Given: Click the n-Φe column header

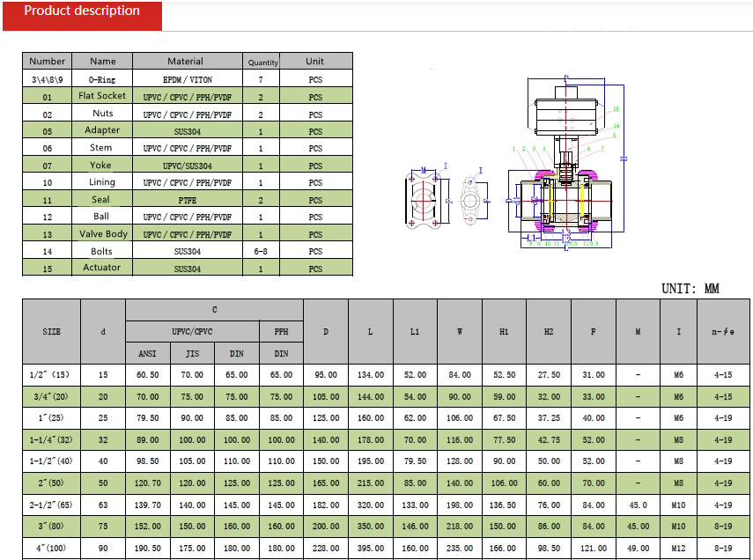Looking at the screenshot, I should pos(722,333).
